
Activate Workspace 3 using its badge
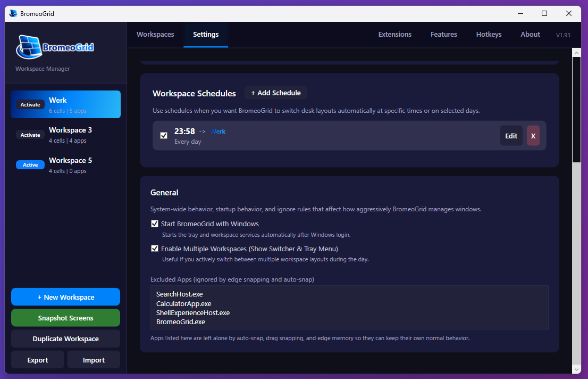pos(30,135)
